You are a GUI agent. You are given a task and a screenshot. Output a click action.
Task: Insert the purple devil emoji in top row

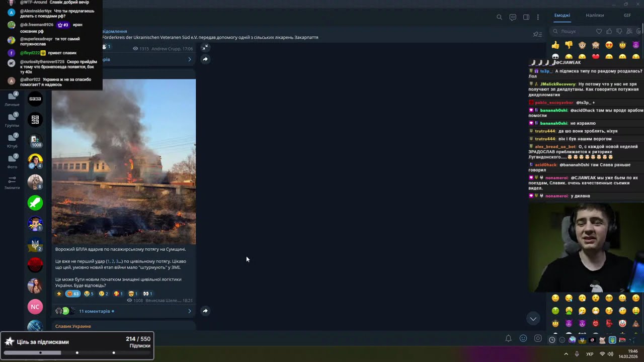pos(636,45)
